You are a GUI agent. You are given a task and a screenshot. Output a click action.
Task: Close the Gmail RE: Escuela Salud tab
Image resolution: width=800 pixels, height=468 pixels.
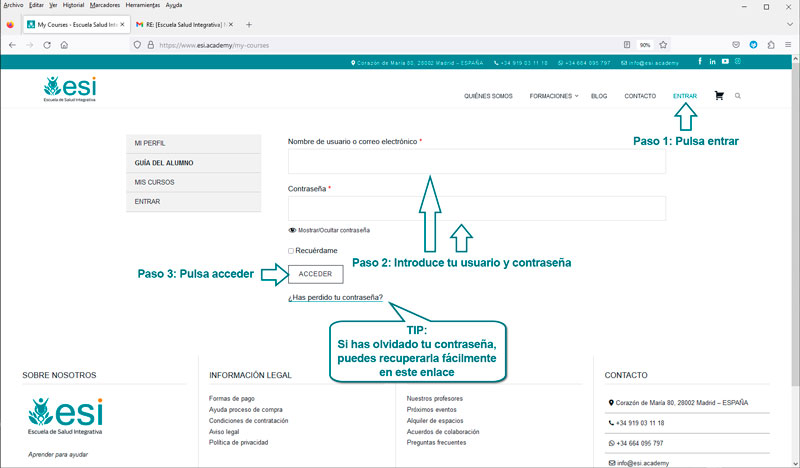[231, 24]
